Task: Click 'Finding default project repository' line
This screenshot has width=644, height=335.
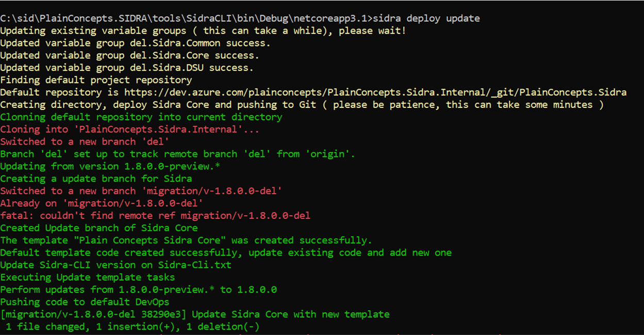Action: 96,80
